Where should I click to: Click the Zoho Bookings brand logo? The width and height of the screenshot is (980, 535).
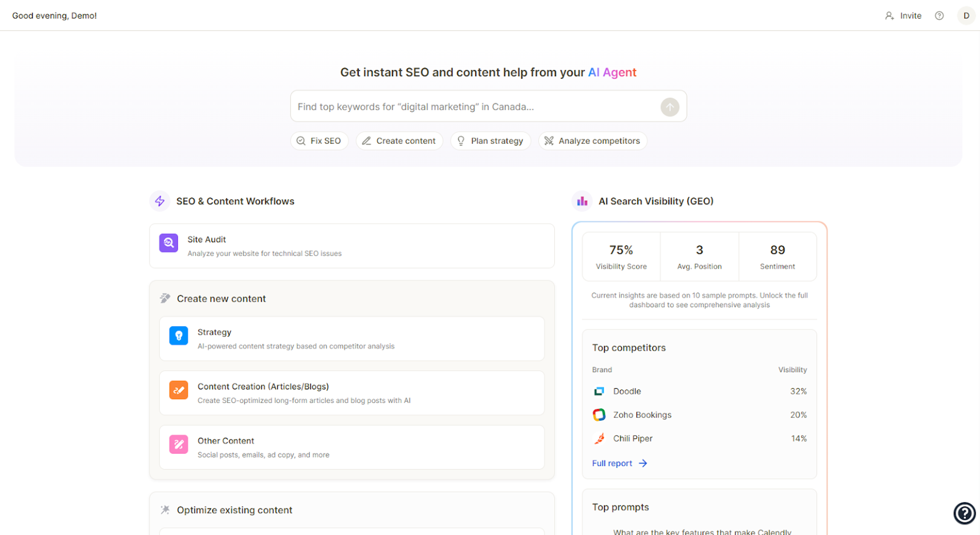pos(599,415)
